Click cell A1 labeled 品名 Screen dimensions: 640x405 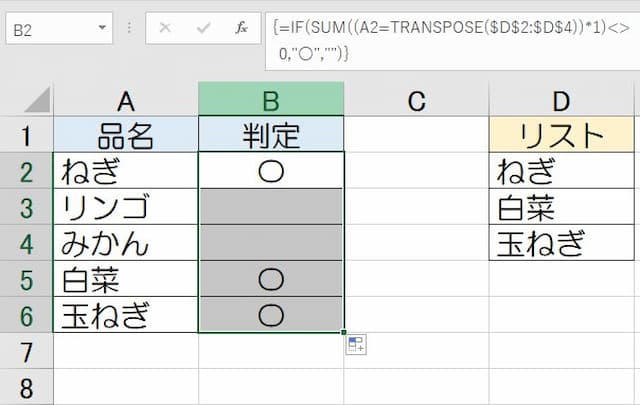click(126, 135)
